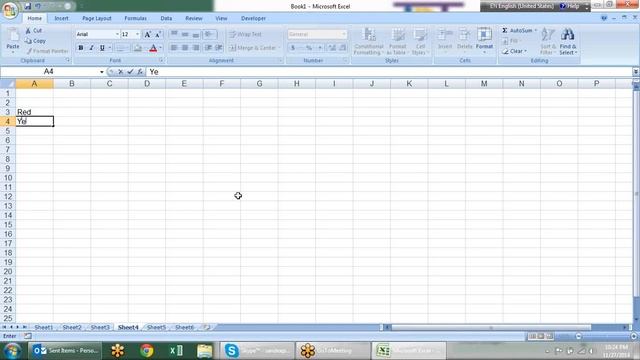Switch to the Insert ribbon tab
Image resolution: width=640 pixels, height=360 pixels.
(x=61, y=18)
